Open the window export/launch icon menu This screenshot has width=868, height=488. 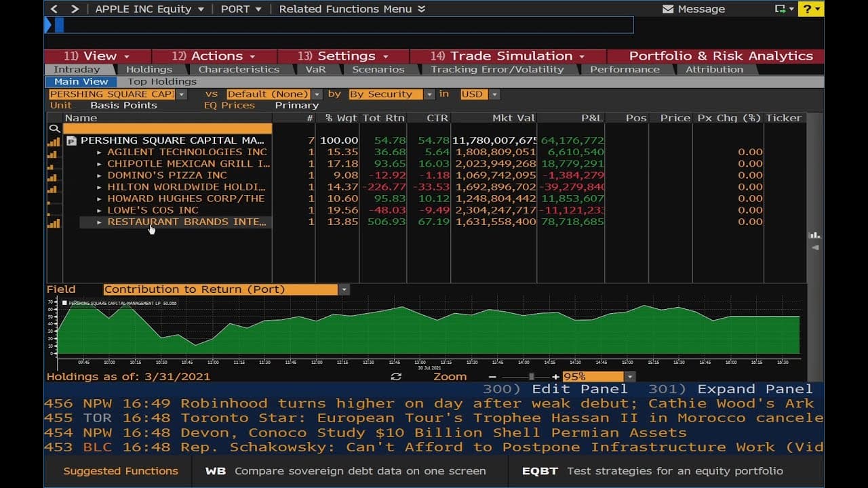click(784, 9)
